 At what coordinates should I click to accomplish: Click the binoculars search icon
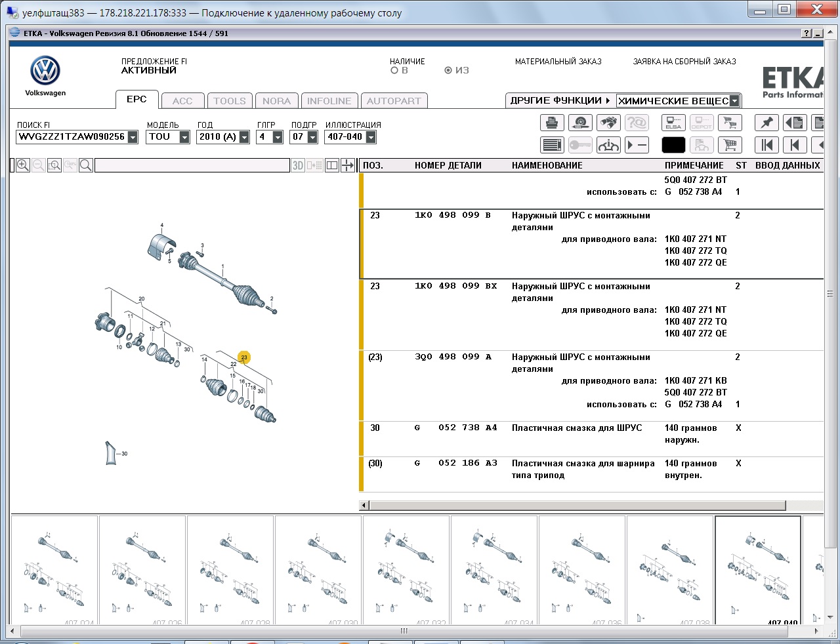pyautogui.click(x=608, y=123)
